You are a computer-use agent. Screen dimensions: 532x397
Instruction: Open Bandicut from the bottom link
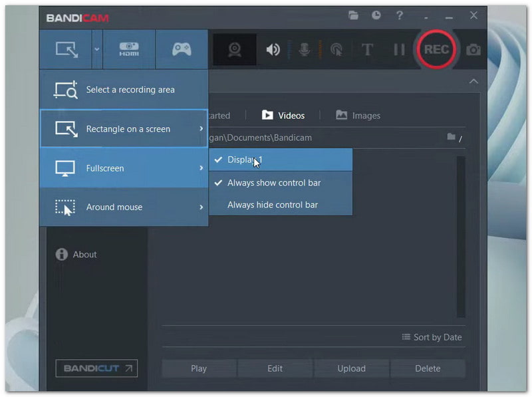[x=96, y=368]
